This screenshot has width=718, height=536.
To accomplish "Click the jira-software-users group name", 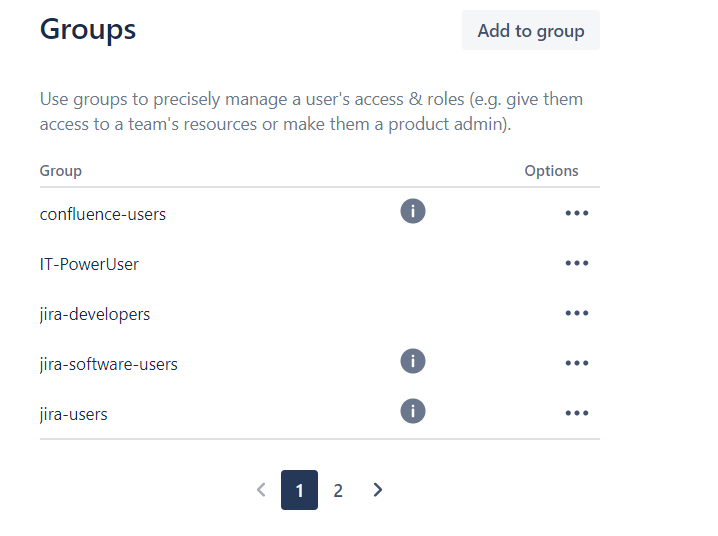I will 109,364.
